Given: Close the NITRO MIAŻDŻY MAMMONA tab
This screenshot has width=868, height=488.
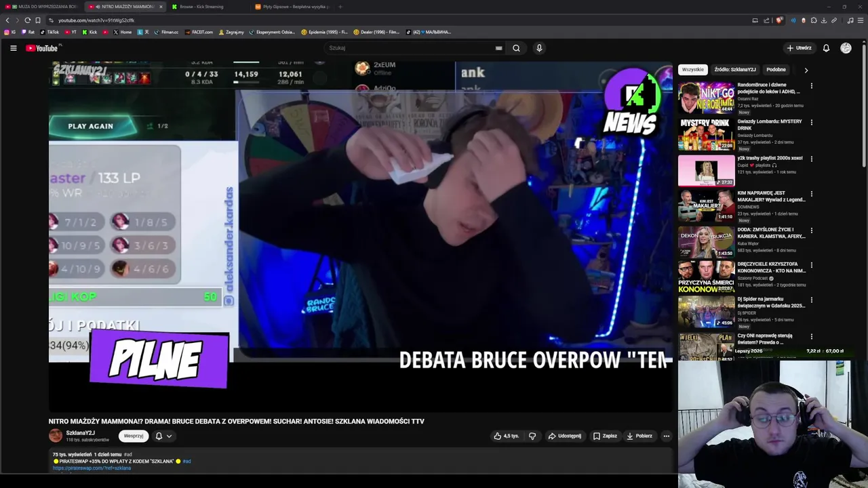Looking at the screenshot, I should point(161,7).
